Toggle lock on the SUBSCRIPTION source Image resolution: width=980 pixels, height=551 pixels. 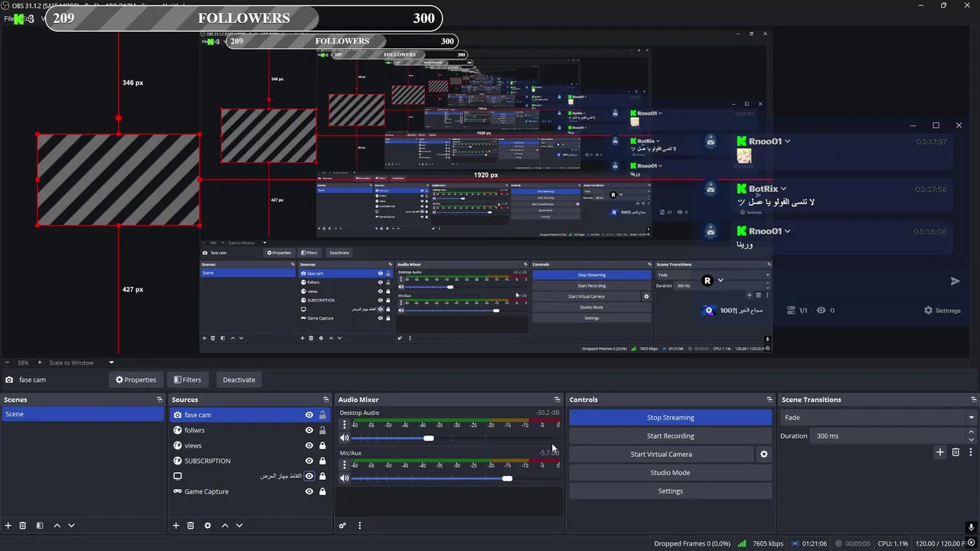322,461
